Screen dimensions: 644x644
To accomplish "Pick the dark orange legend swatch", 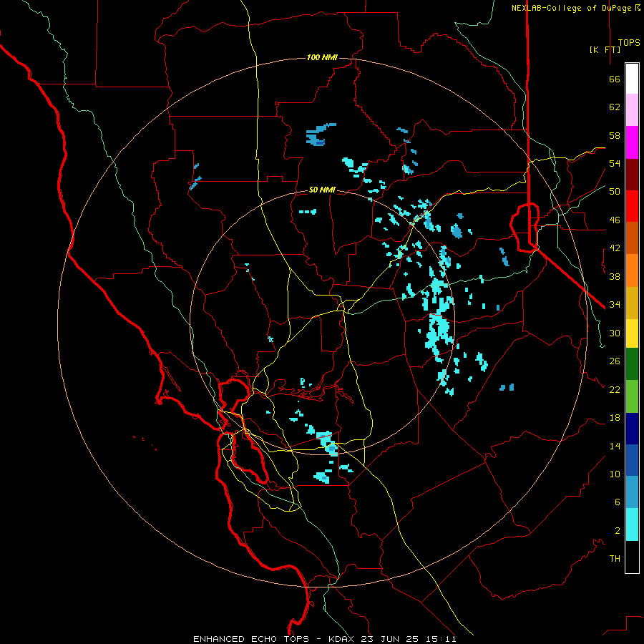I will click(x=632, y=238).
